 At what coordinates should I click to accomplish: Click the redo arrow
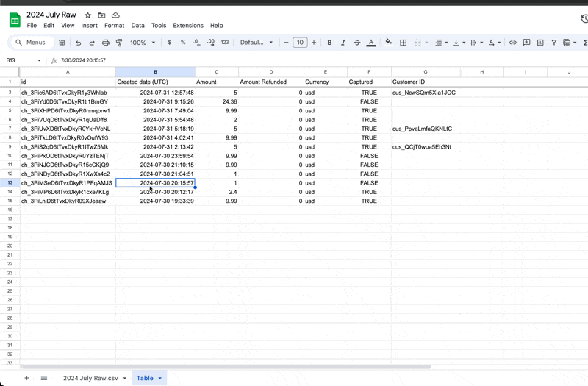(x=92, y=43)
